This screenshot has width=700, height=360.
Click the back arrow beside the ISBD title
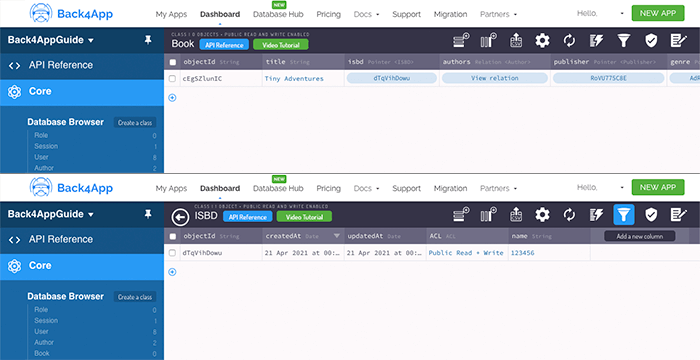click(x=180, y=217)
